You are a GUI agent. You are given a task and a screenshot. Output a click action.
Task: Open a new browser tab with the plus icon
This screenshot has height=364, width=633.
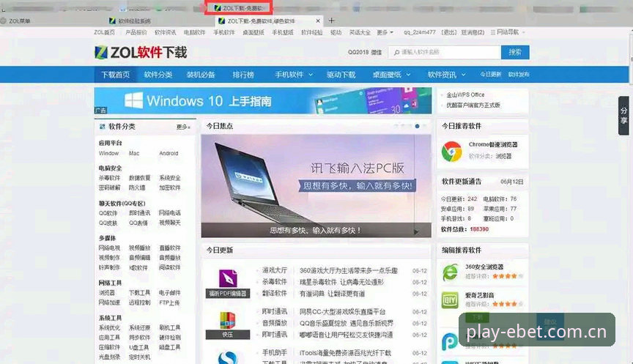[331, 21]
